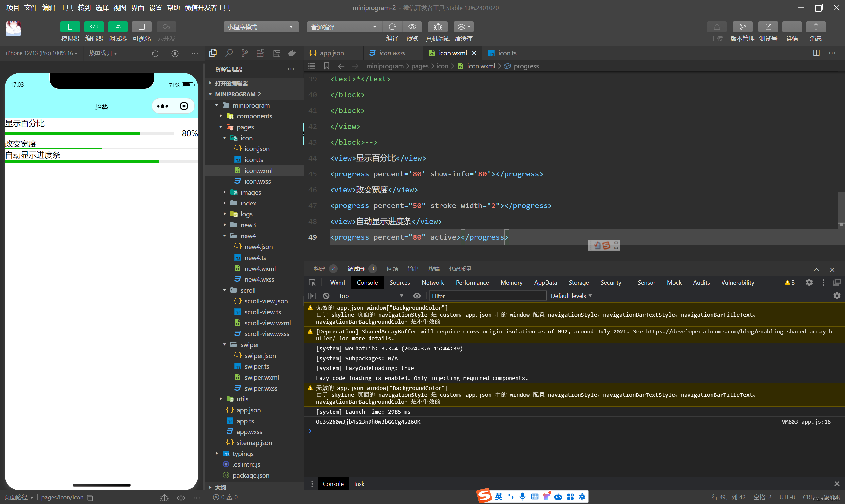Screen dimensions: 845x504
Task: Click the VM603 app.js:16 source link
Action: tap(806, 422)
